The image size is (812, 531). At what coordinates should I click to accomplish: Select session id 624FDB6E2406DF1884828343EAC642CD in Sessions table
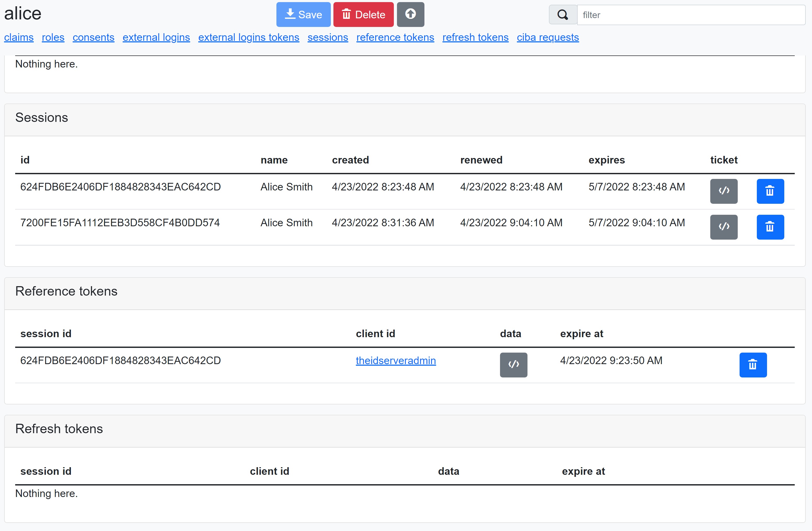point(121,187)
